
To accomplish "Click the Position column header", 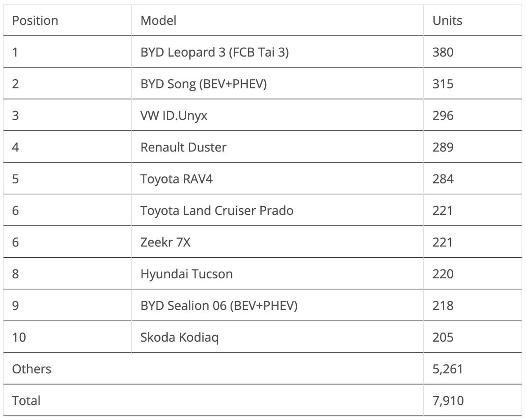I will point(35,21).
